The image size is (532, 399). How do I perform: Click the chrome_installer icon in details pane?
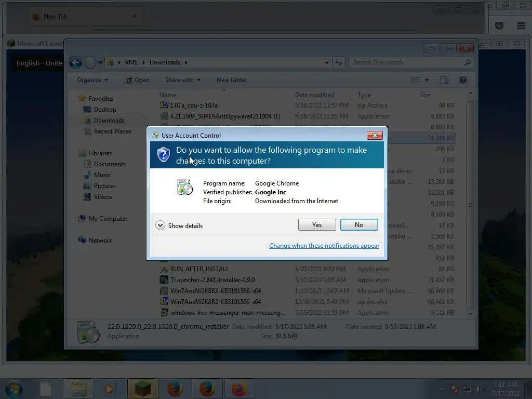88,332
